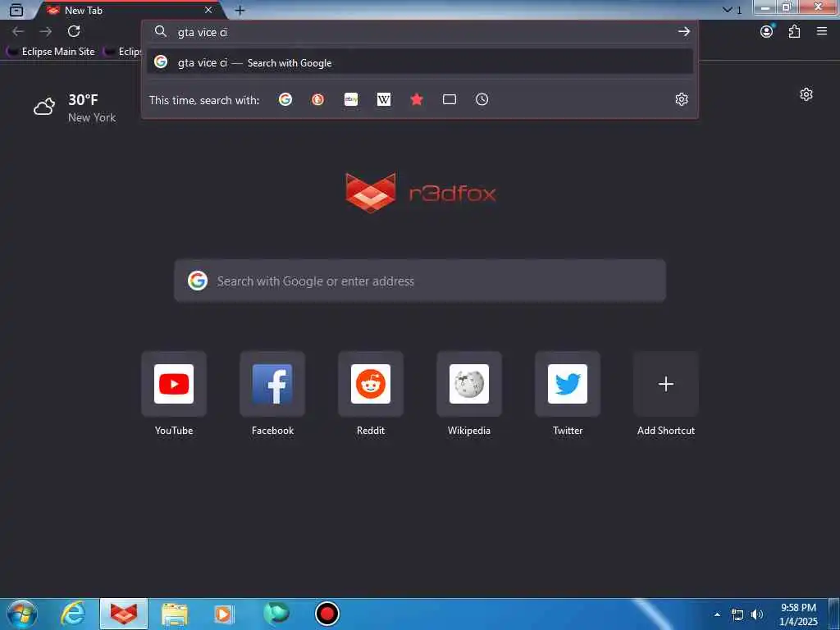Viewport: 840px width, 630px height.
Task: Open the hamburger application menu
Action: click(x=822, y=32)
